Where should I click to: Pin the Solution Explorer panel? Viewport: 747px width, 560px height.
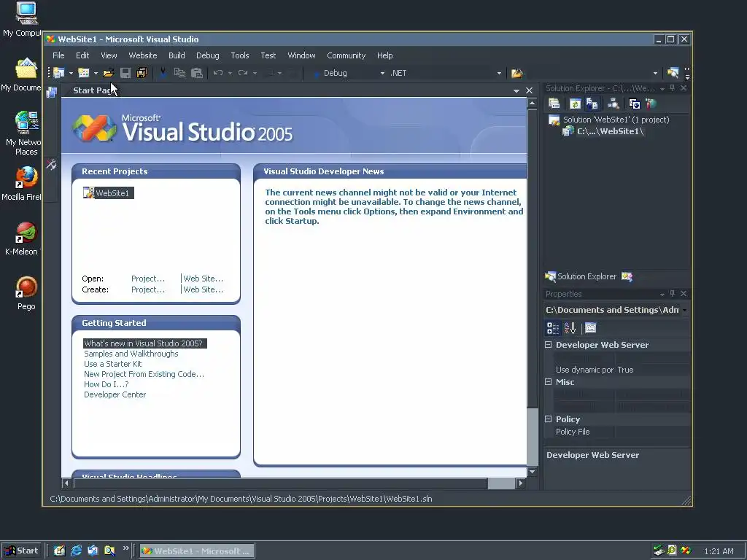coord(672,88)
